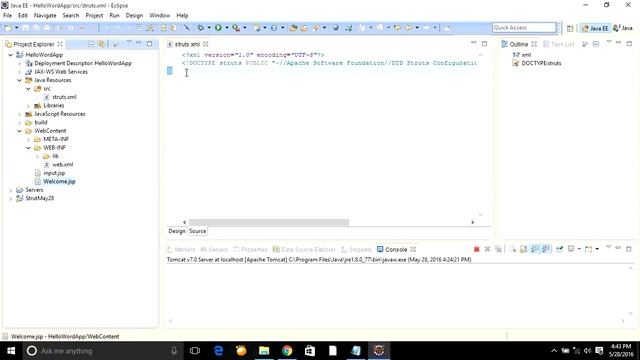This screenshot has height=360, width=640.
Task: Switch to the Java EE perspective
Action: coord(596,28)
